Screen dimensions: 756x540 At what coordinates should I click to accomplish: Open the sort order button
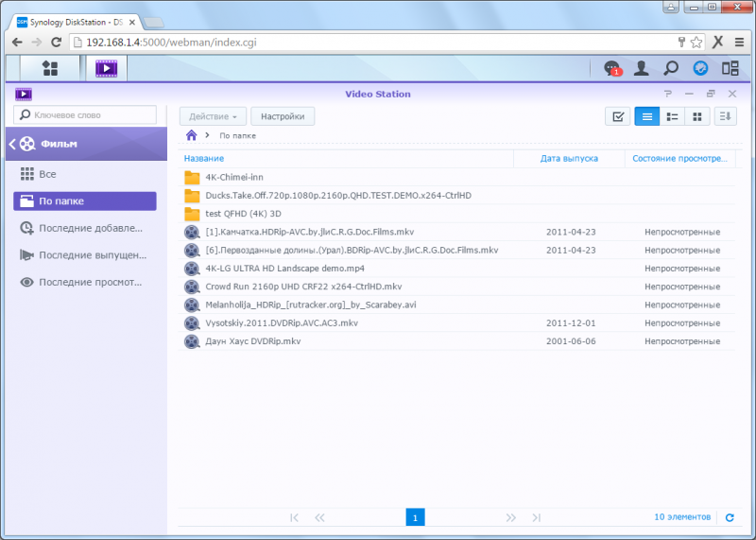point(725,116)
